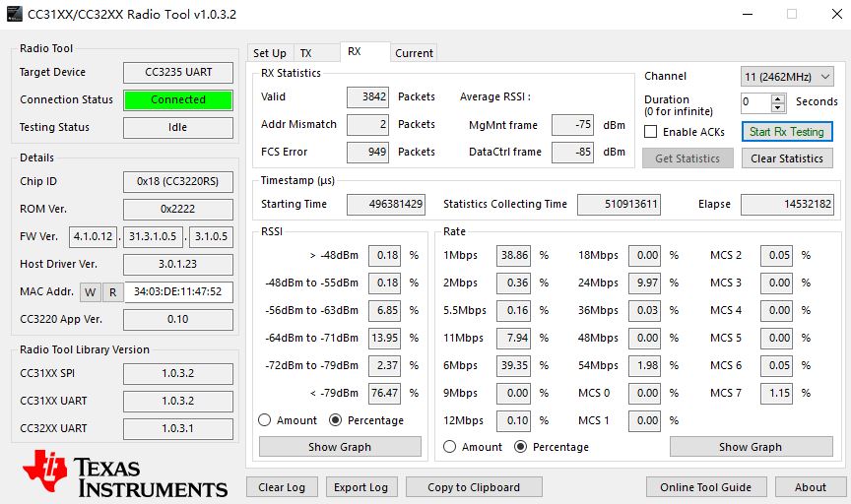
Task: Click the Testing Status Idle field
Action: point(178,128)
